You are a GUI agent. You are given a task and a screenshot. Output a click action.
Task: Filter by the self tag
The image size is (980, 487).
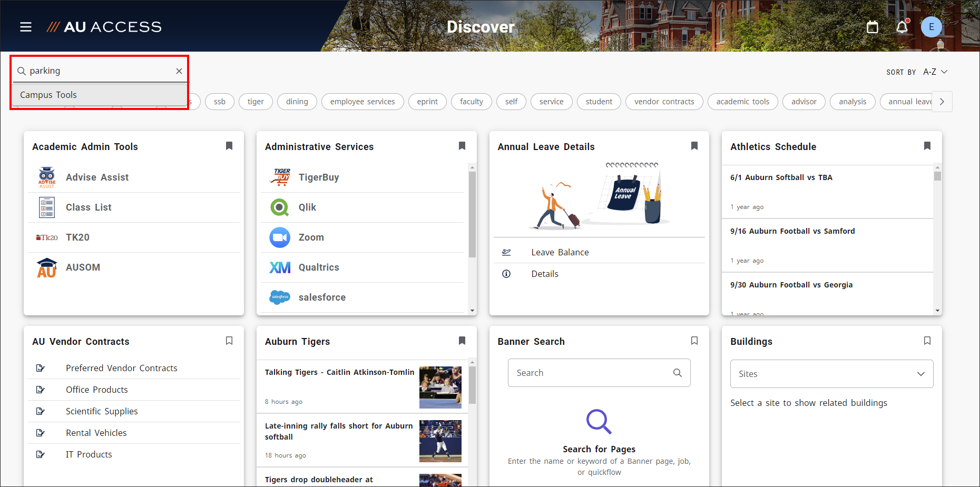coord(511,102)
